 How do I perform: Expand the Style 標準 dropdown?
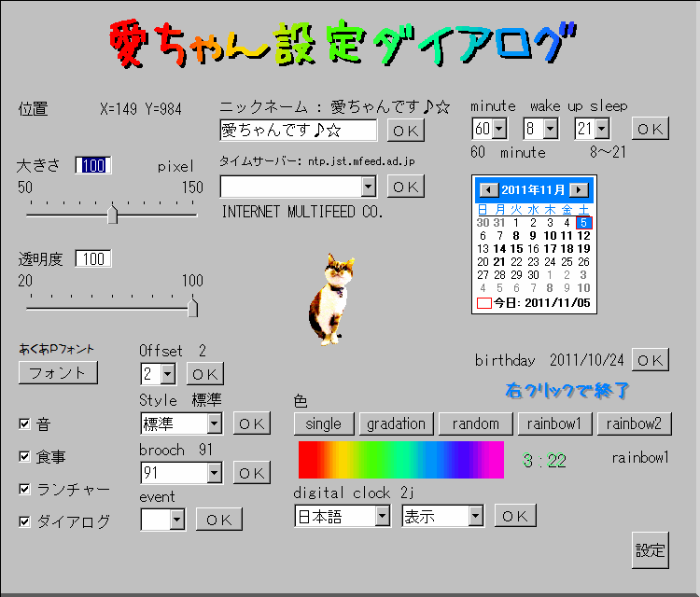(x=214, y=424)
